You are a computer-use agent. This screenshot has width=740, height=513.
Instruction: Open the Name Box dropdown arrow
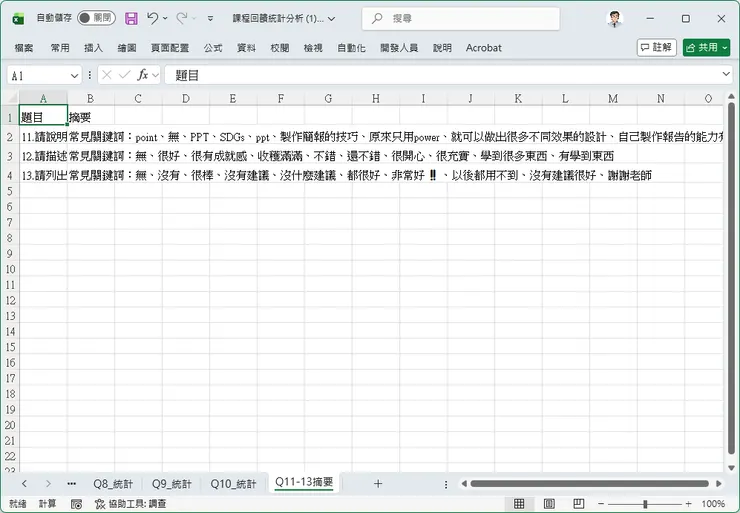coord(74,76)
